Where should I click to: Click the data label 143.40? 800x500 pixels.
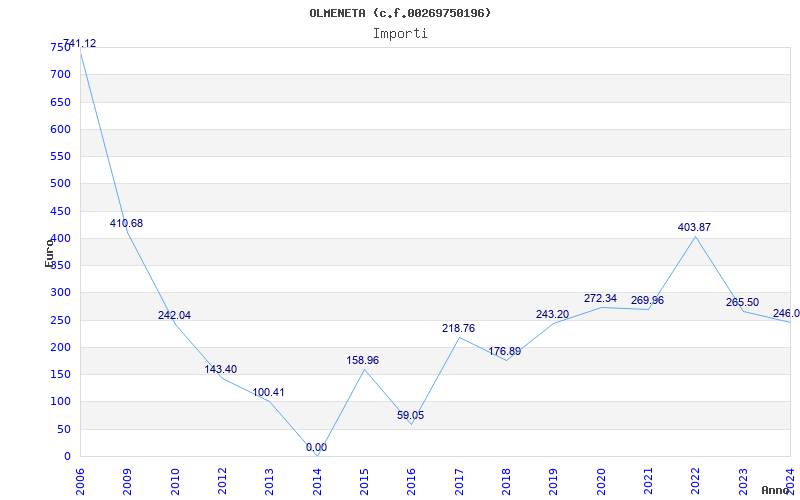[x=221, y=369]
